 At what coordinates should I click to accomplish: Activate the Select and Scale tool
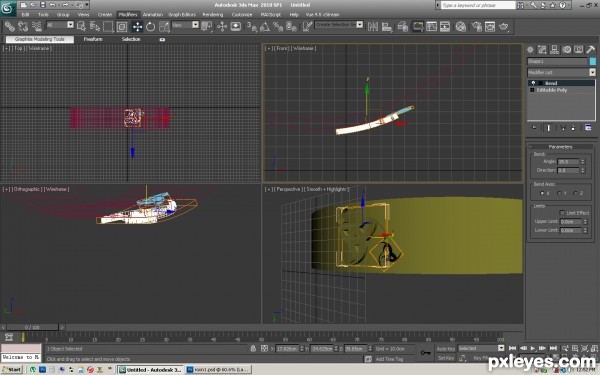[164, 26]
